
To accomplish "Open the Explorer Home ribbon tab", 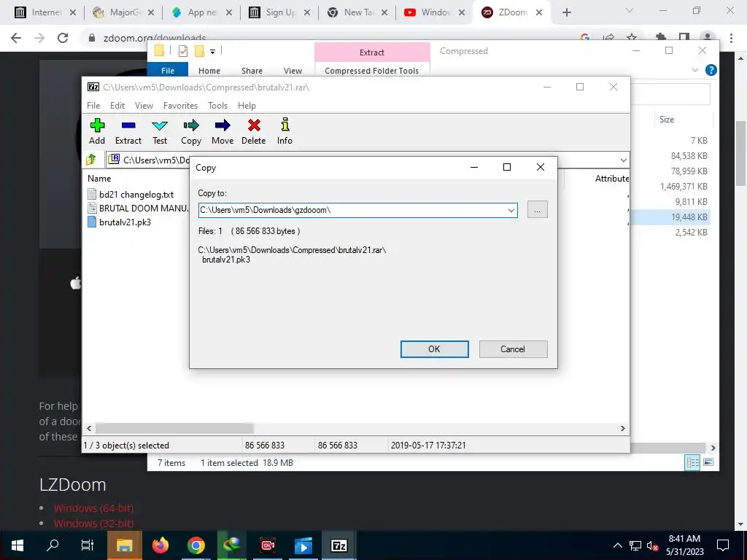I will coord(209,71).
